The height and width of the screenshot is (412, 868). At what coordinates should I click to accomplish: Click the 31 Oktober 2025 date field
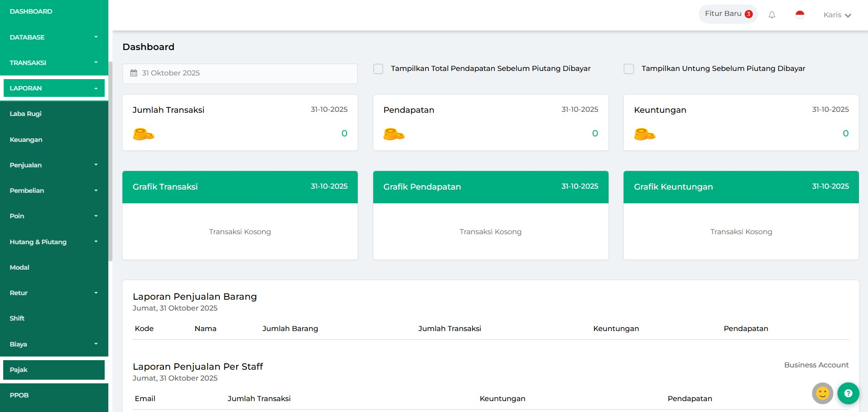pos(240,73)
